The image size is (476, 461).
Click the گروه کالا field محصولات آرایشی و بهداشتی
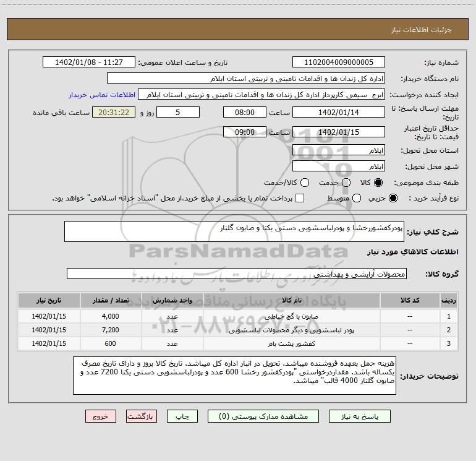(x=237, y=274)
